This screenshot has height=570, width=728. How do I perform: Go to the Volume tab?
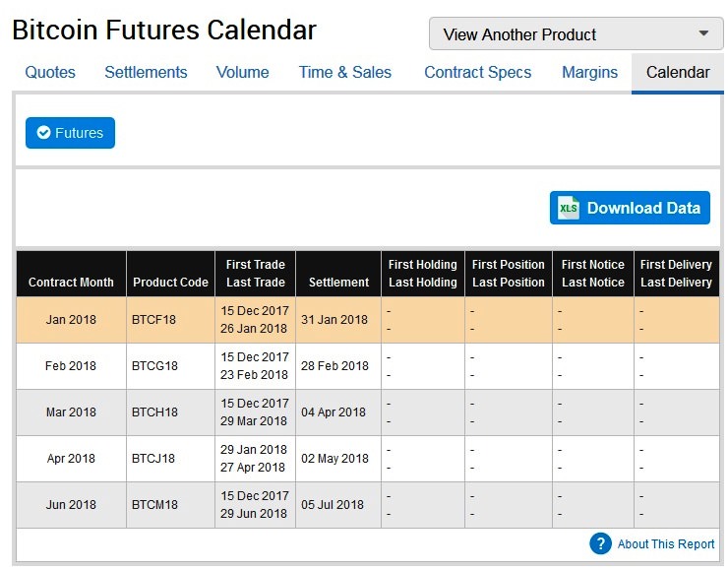(242, 73)
